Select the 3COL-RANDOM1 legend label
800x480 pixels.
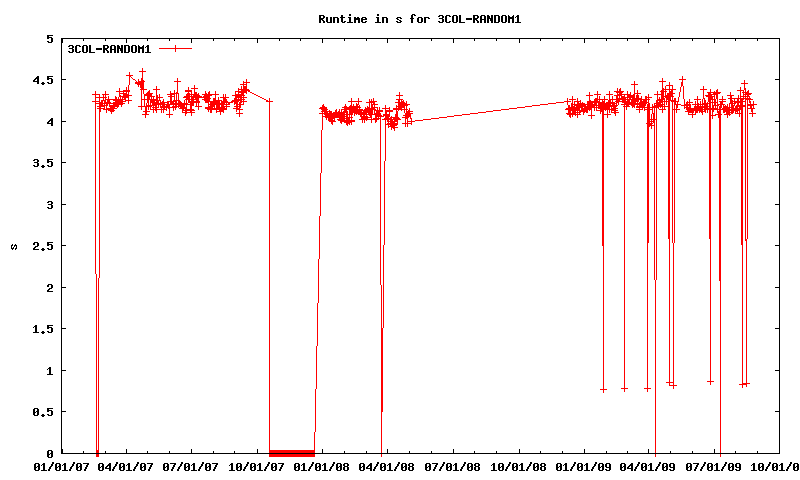tap(110, 48)
